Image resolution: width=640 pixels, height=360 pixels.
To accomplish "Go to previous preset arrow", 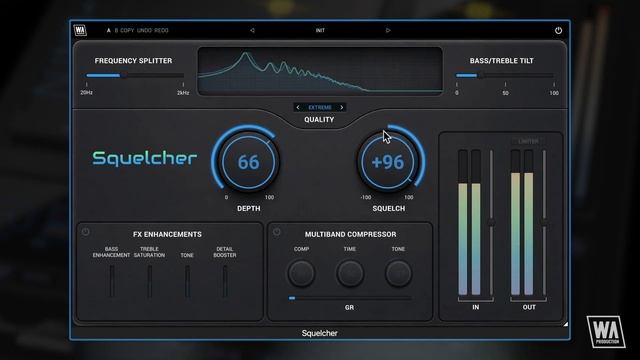I will click(252, 30).
